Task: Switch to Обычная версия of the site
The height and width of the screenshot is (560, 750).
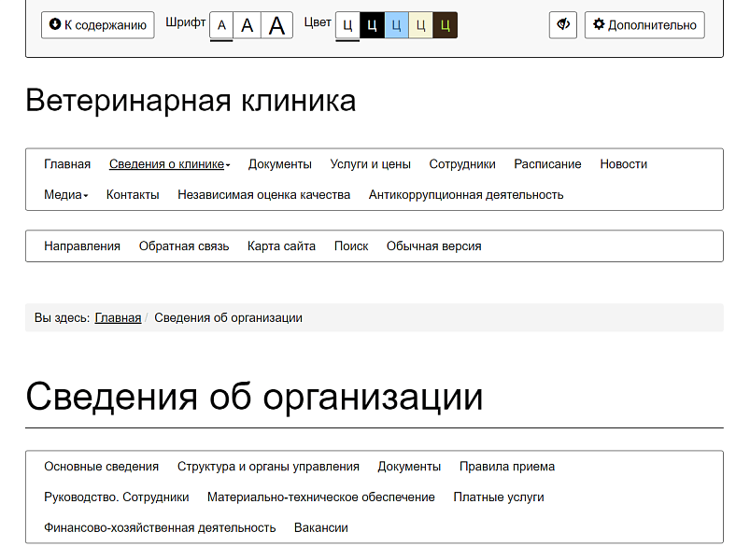Action: [x=432, y=245]
